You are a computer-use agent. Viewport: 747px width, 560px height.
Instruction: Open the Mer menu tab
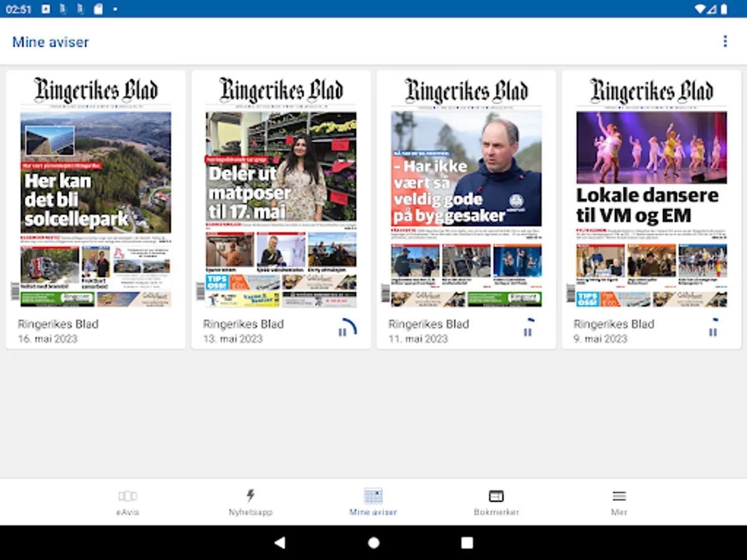click(x=619, y=503)
